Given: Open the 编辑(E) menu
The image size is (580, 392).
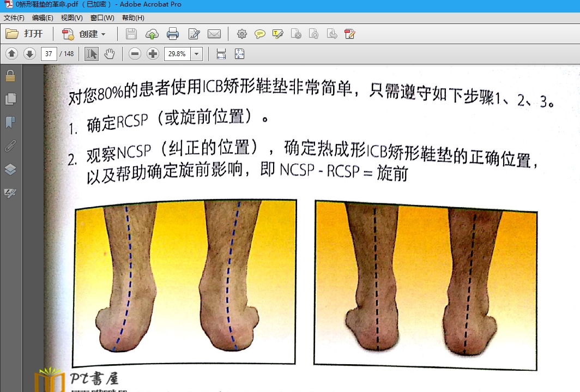Looking at the screenshot, I should 43,18.
